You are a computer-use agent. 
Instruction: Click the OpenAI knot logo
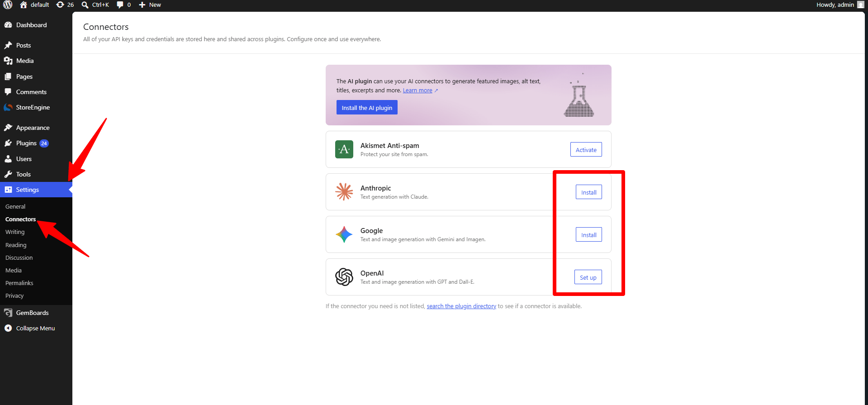(x=344, y=277)
